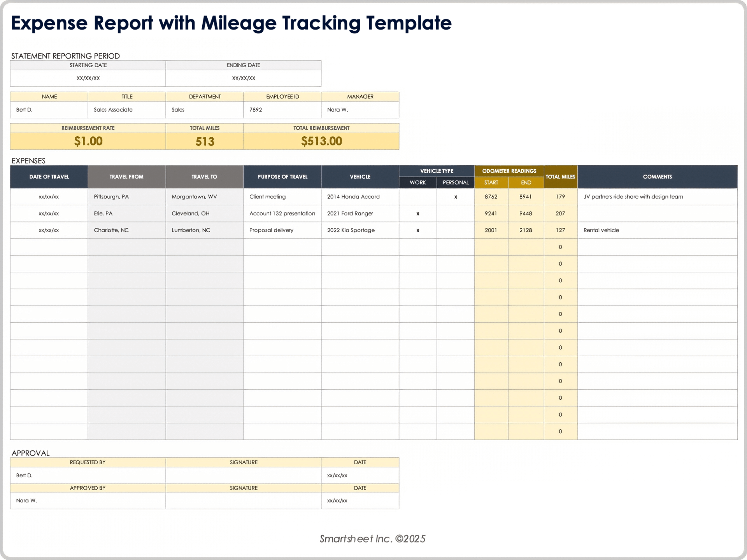747x560 pixels.
Task: Select the 'Client meeting' purpose cell
Action: coord(267,197)
